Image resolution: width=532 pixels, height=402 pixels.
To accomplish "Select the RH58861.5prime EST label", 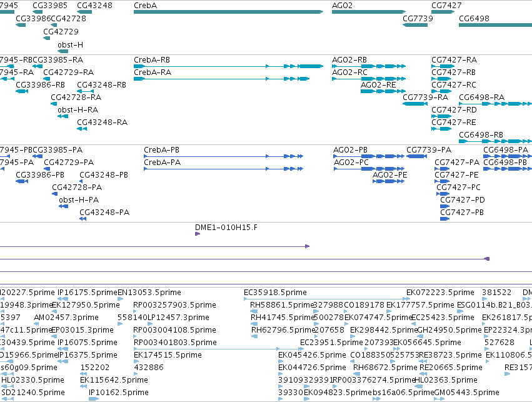I will coord(281,305).
